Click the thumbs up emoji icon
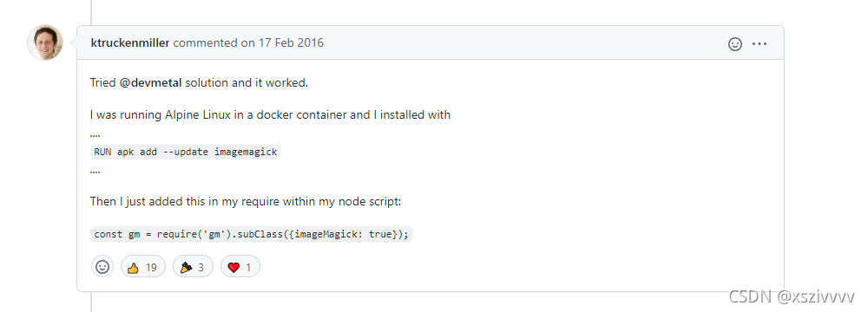This screenshot has height=312, width=868. [x=133, y=269]
